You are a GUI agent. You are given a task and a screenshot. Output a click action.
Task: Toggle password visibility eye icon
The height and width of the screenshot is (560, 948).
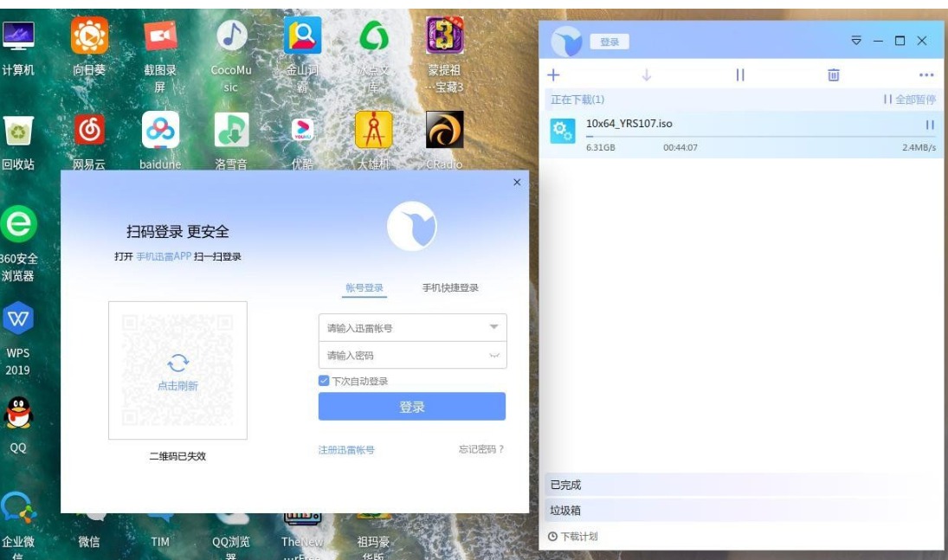point(494,356)
